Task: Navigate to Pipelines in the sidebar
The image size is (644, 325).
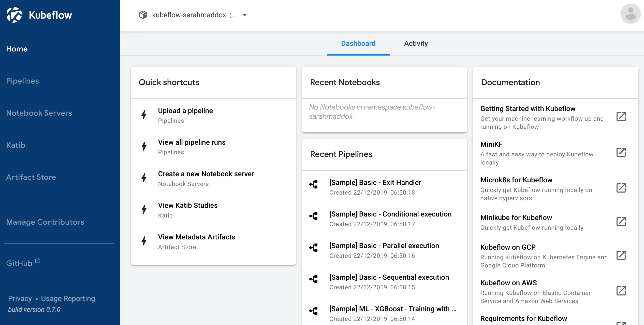Action: pos(23,80)
